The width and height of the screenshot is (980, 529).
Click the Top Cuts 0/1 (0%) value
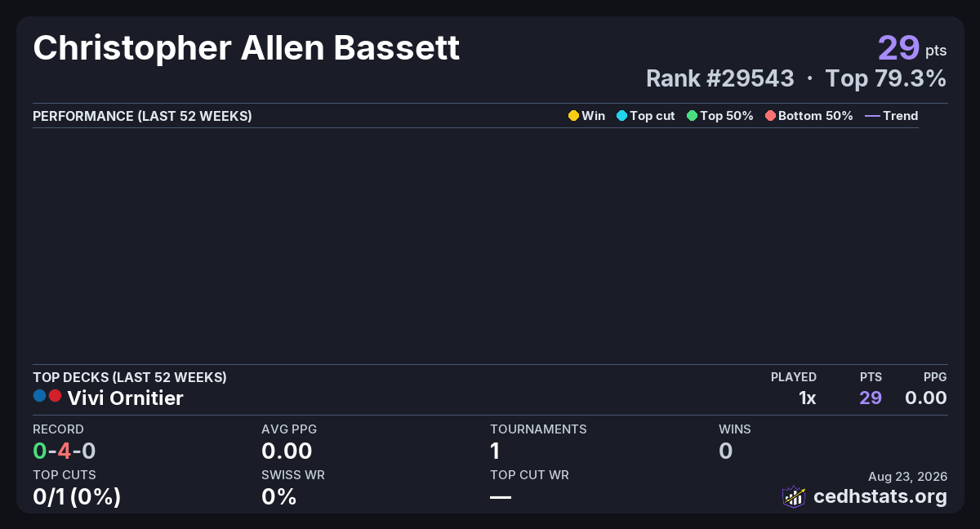click(x=77, y=496)
